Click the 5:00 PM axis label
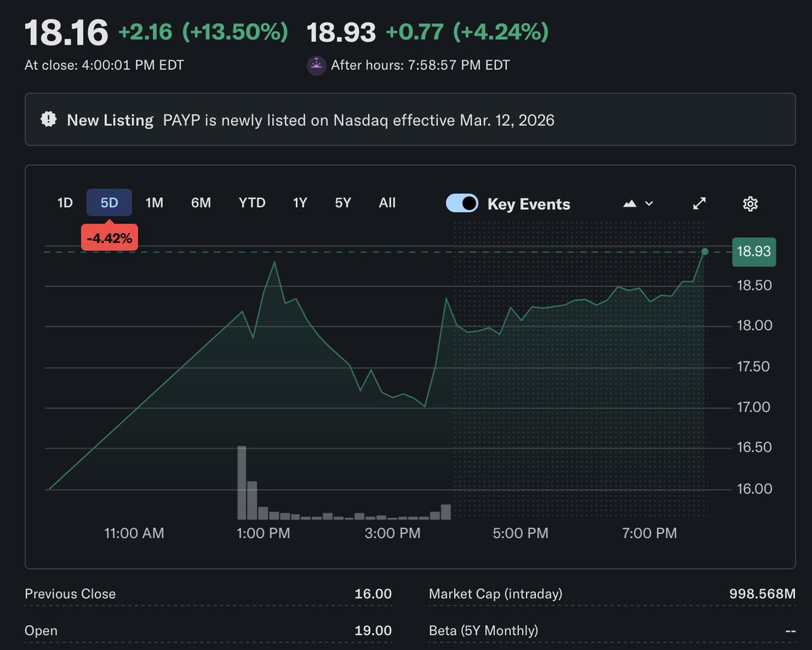This screenshot has width=812, height=650. coord(520,534)
